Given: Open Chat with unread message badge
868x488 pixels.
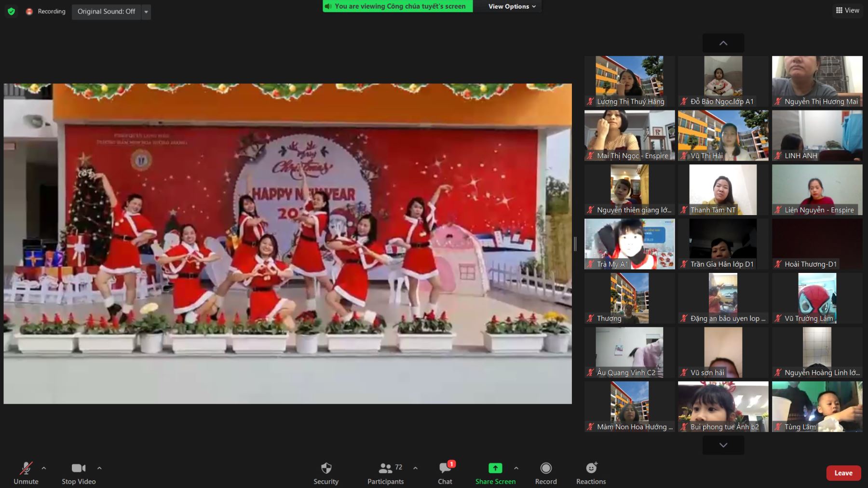Looking at the screenshot, I should 445,468.
